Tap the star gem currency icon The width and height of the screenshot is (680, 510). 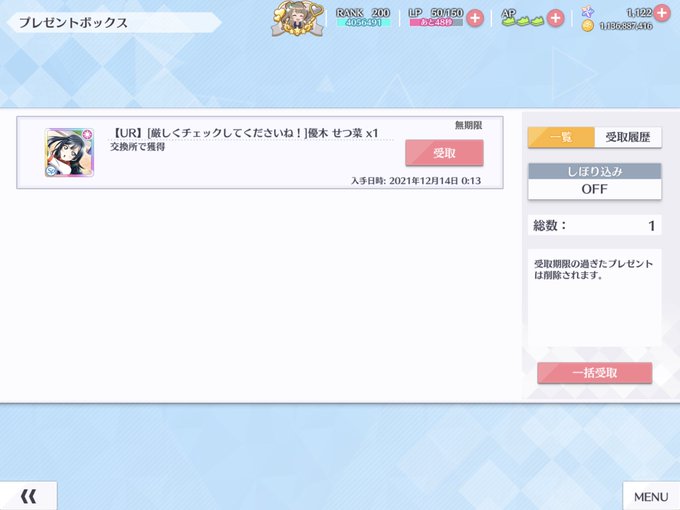pos(587,12)
